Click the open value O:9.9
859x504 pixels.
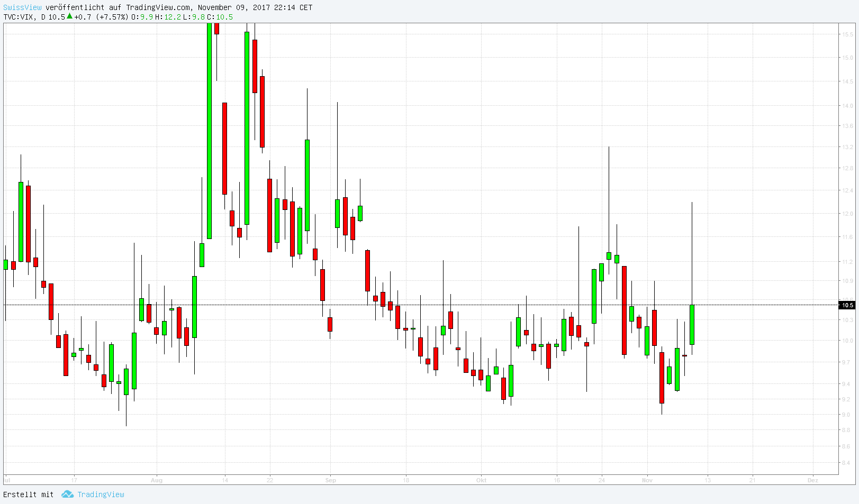(x=142, y=17)
